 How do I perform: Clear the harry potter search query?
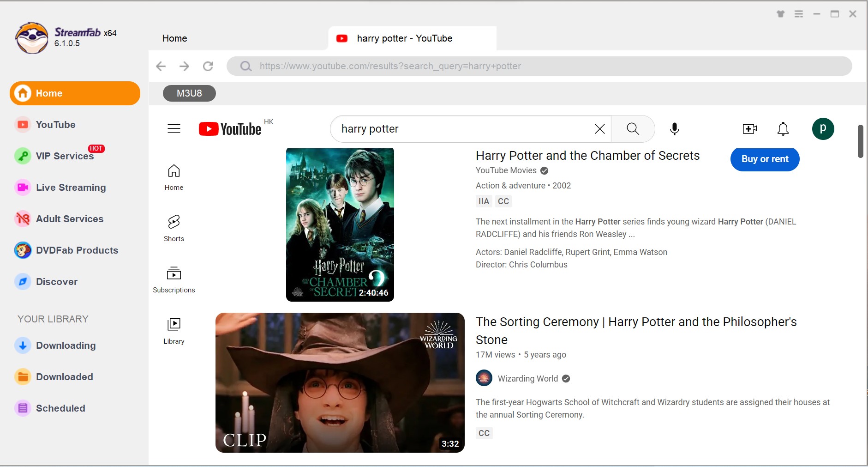(599, 129)
